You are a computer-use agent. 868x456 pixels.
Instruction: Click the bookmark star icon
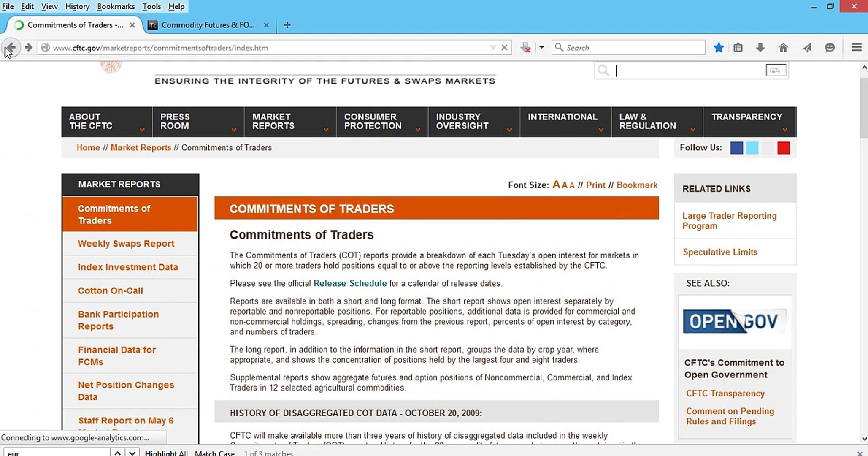719,48
